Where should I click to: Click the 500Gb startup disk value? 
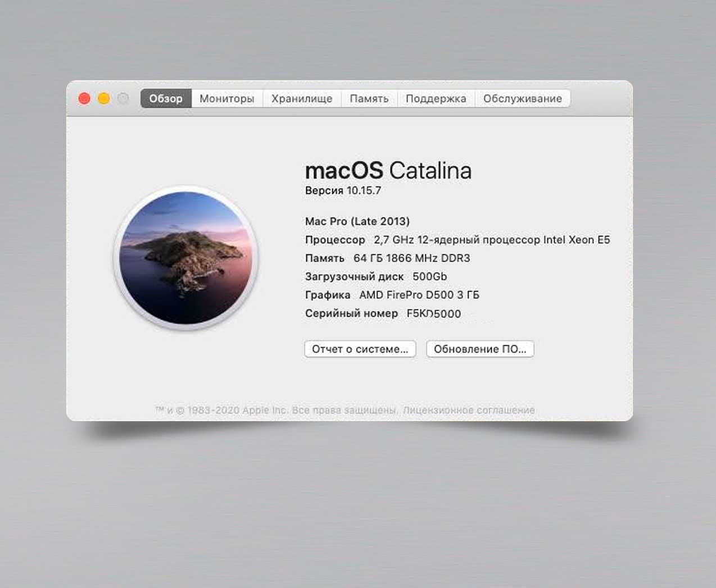point(430,276)
